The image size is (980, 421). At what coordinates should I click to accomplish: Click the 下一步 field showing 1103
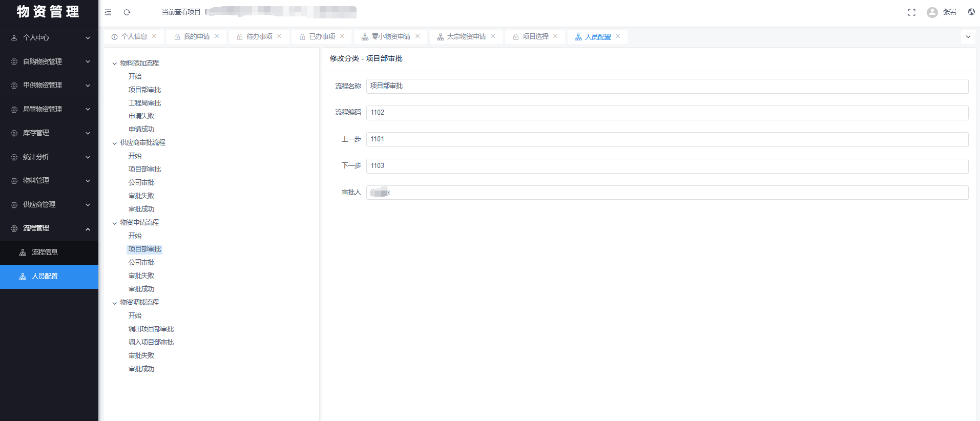(x=667, y=166)
